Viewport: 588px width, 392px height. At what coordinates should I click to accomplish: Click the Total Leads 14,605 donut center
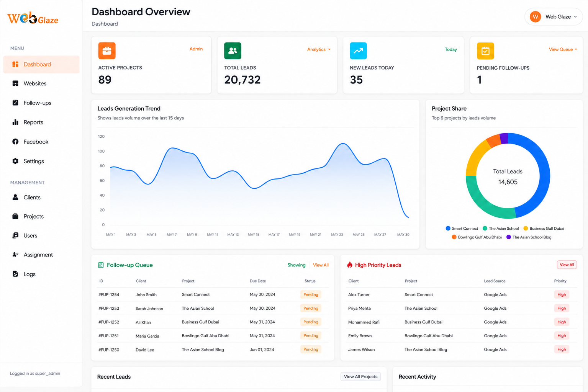(x=508, y=177)
